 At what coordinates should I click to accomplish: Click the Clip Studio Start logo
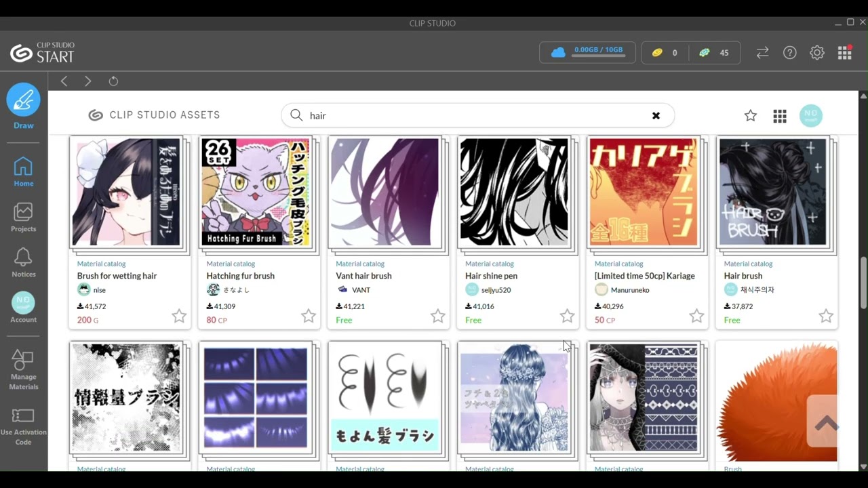coord(42,53)
